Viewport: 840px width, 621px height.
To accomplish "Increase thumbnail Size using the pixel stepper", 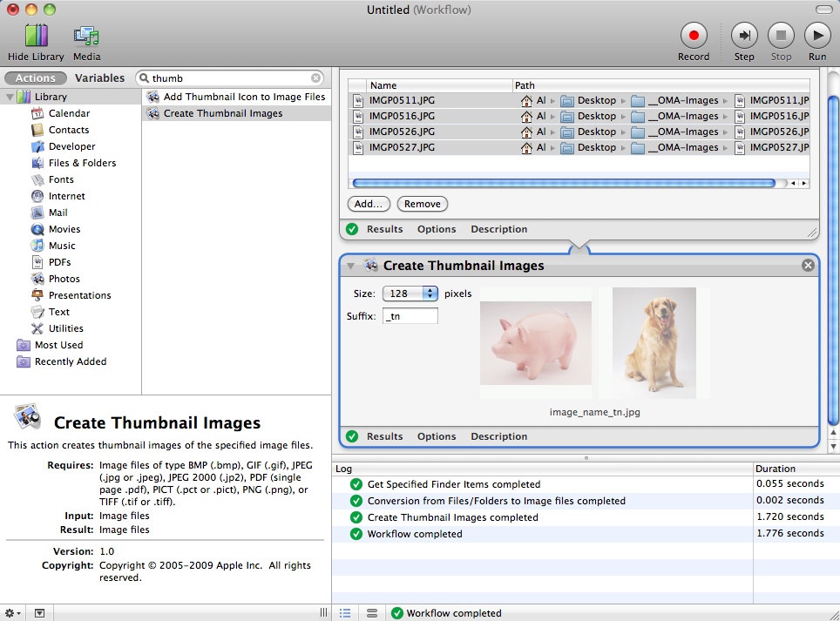I will point(430,290).
